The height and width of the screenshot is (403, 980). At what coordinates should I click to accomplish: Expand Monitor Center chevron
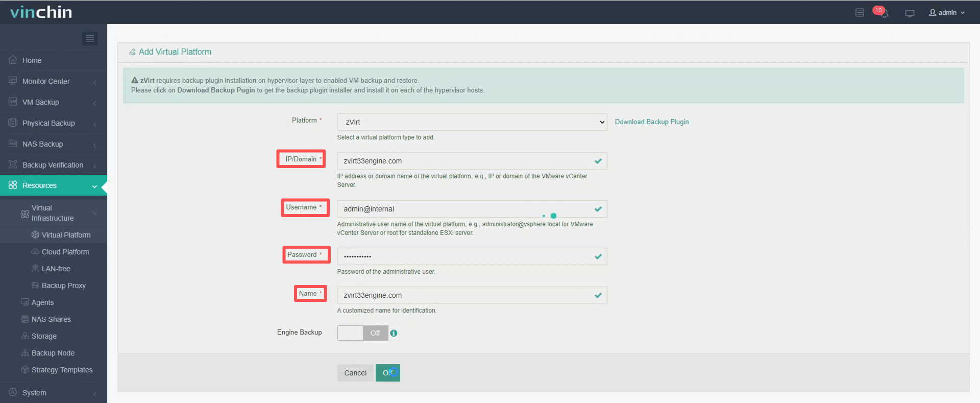click(94, 82)
